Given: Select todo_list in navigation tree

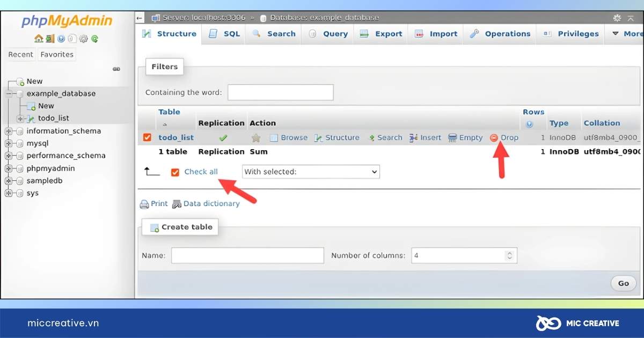Looking at the screenshot, I should click(54, 119).
